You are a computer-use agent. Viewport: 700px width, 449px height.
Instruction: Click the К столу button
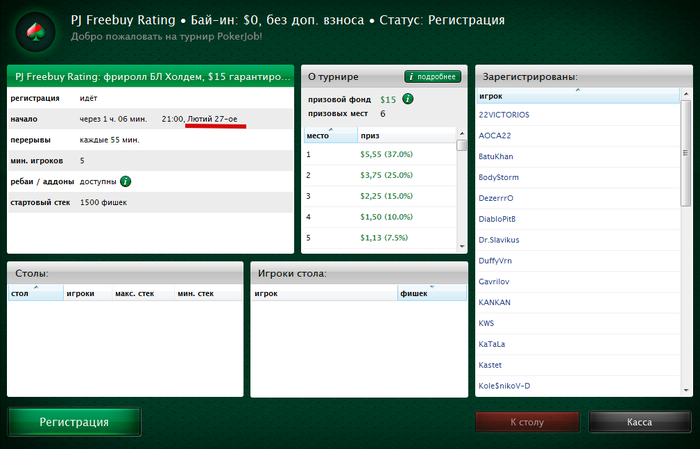pyautogui.click(x=527, y=422)
